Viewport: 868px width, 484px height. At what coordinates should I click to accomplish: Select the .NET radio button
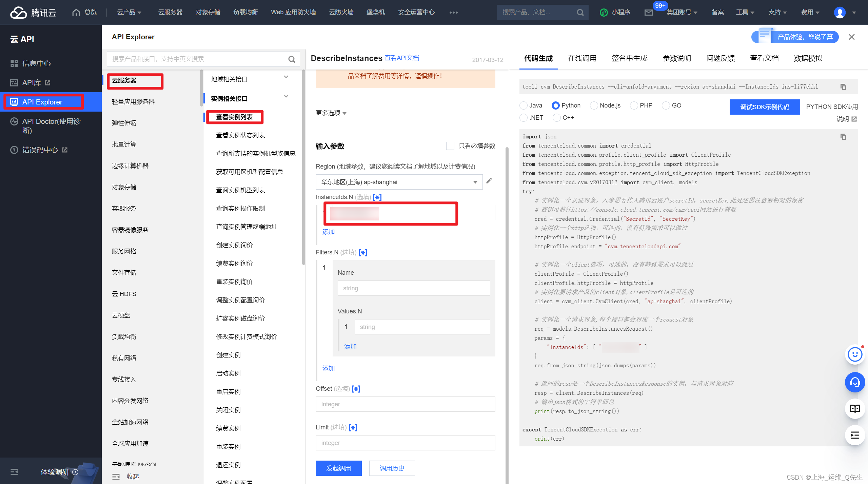tap(524, 118)
